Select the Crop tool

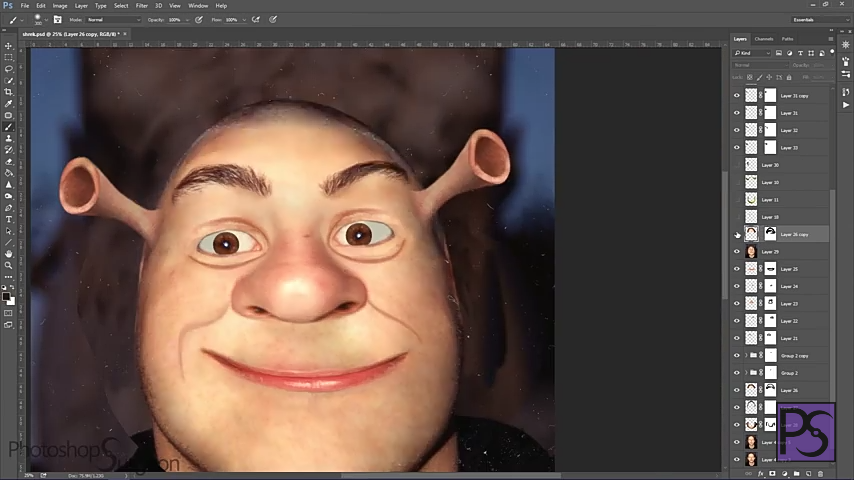click(x=9, y=92)
